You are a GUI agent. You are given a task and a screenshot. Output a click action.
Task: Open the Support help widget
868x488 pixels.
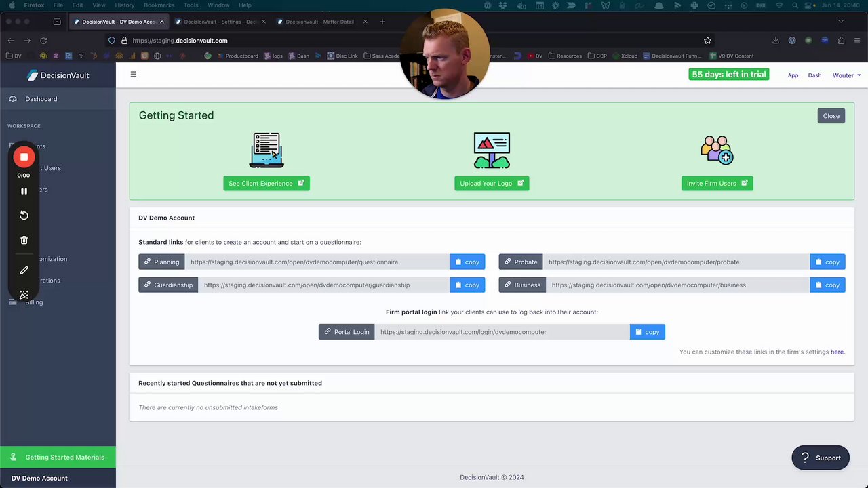pos(821,457)
